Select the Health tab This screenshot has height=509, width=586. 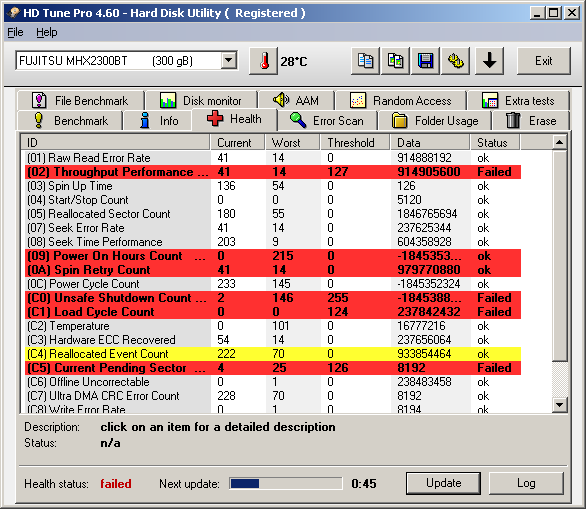coord(234,119)
